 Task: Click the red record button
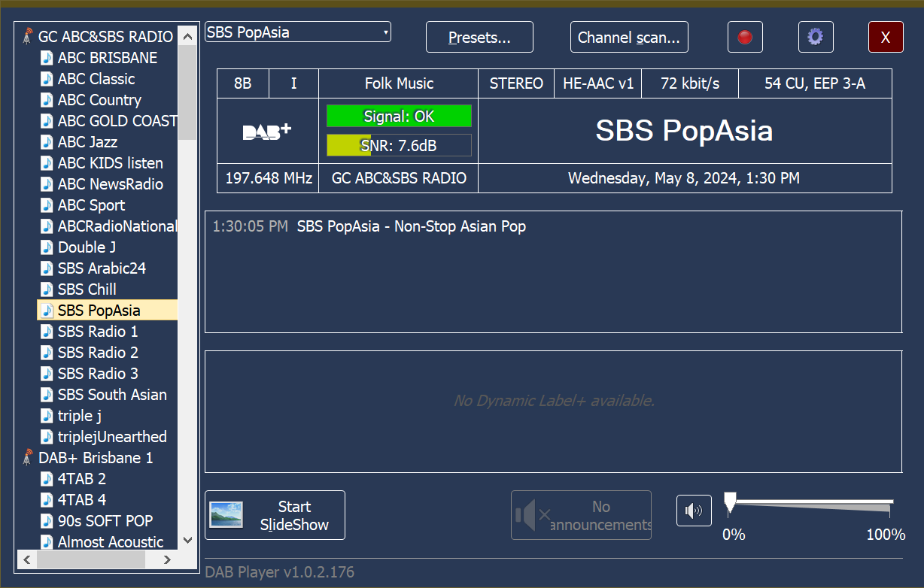(745, 37)
